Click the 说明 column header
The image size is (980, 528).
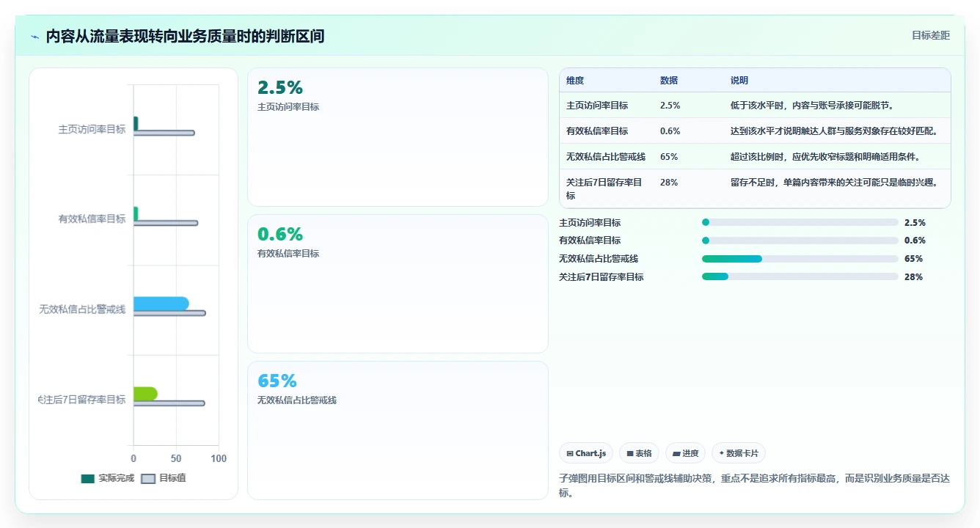click(739, 80)
